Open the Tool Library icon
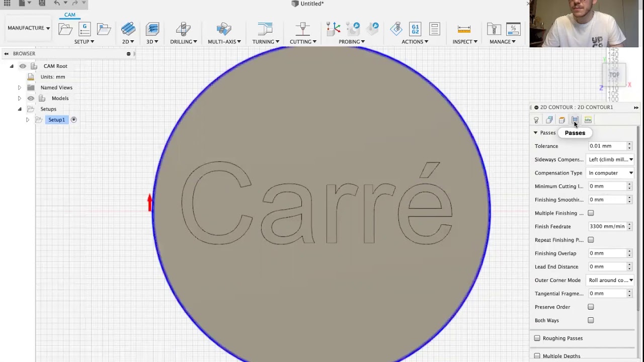 [x=494, y=29]
